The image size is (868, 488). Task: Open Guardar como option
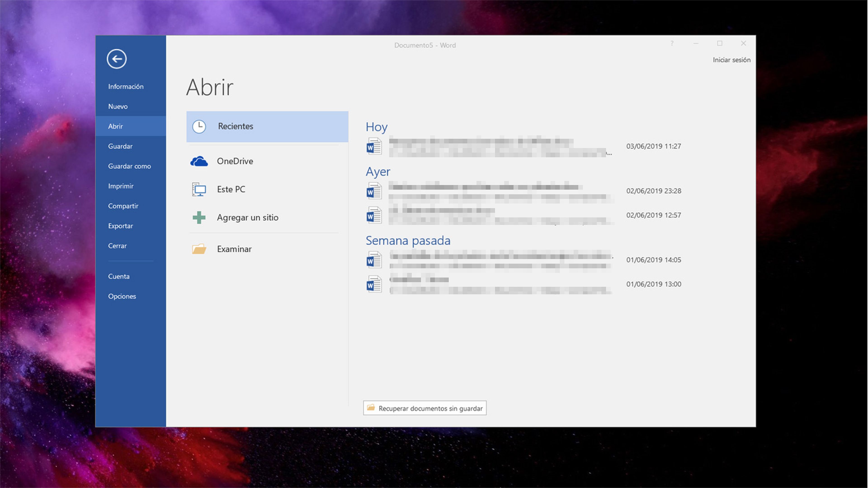click(131, 166)
